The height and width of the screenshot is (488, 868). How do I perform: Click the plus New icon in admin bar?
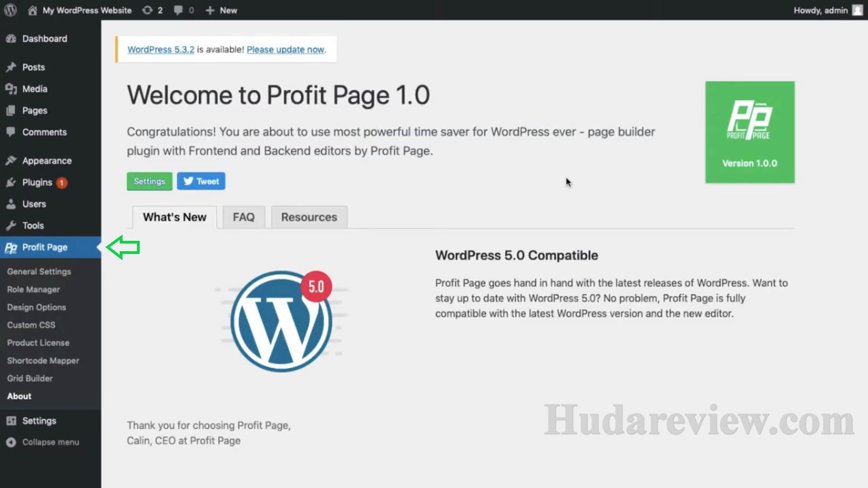click(210, 10)
